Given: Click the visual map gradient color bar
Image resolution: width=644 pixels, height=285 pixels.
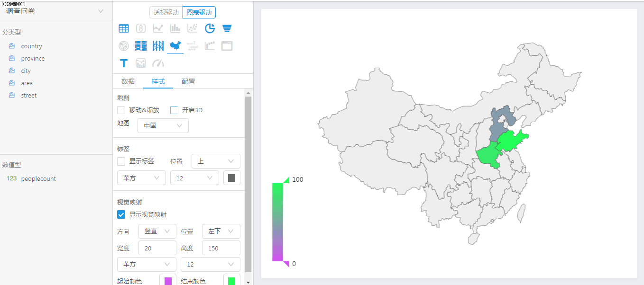Looking at the screenshot, I should 277,222.
